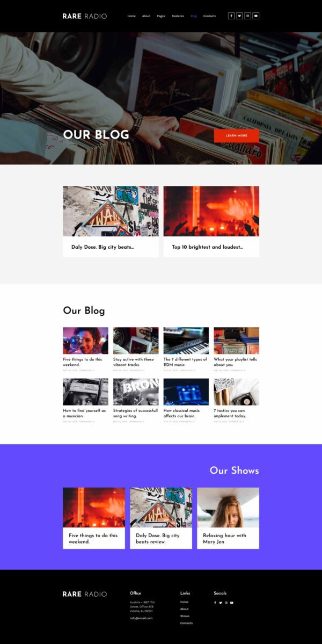
Task: Open 'The 7 different types of EDM music' post
Action: coord(186,350)
